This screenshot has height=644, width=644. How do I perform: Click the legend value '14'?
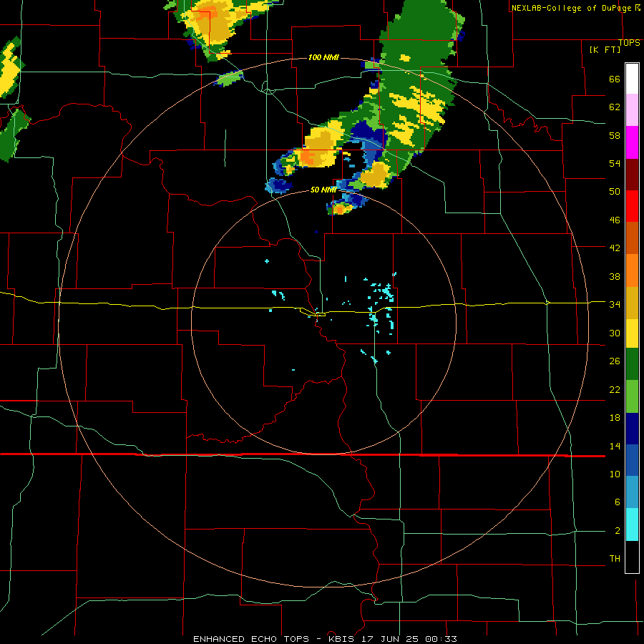click(x=615, y=446)
